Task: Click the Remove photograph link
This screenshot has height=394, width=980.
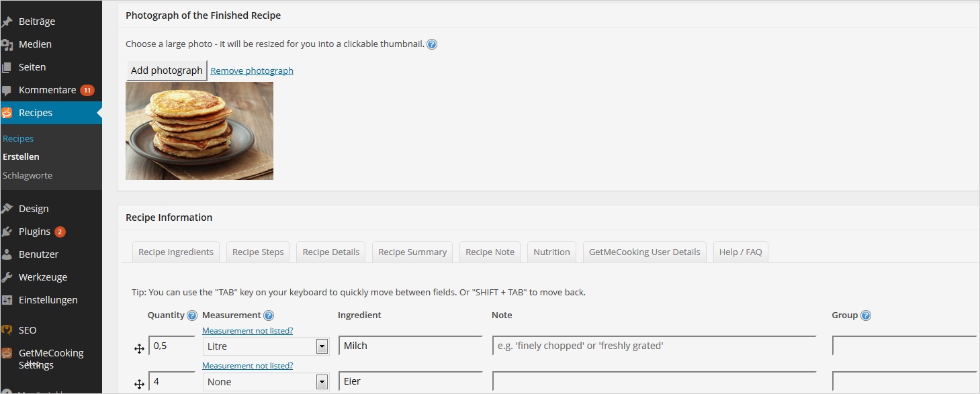Action: click(x=252, y=70)
